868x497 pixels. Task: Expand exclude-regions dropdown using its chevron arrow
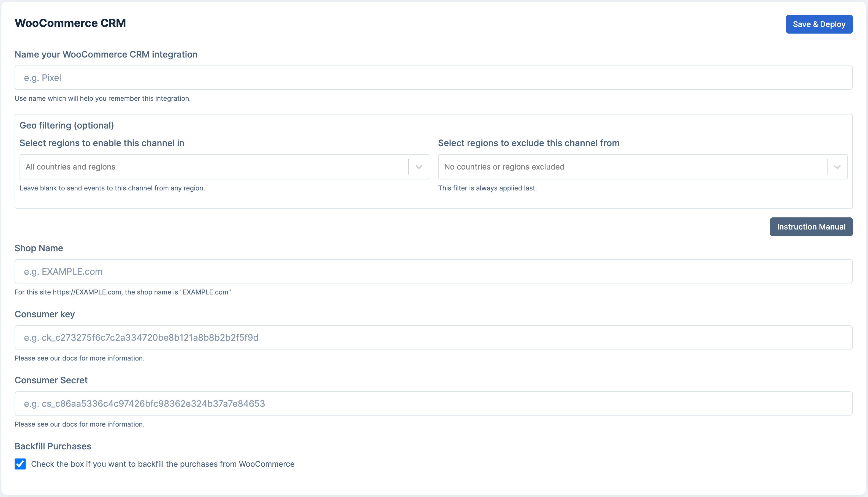click(x=837, y=167)
